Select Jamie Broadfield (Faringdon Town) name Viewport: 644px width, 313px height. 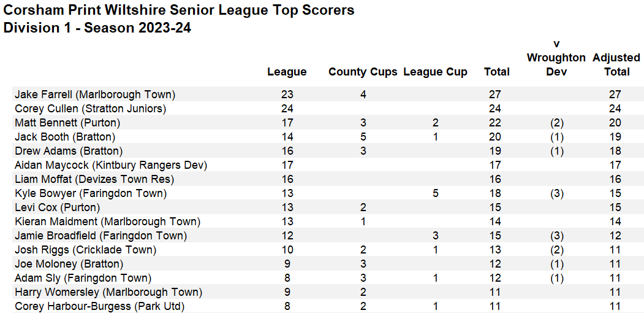[x=100, y=236]
